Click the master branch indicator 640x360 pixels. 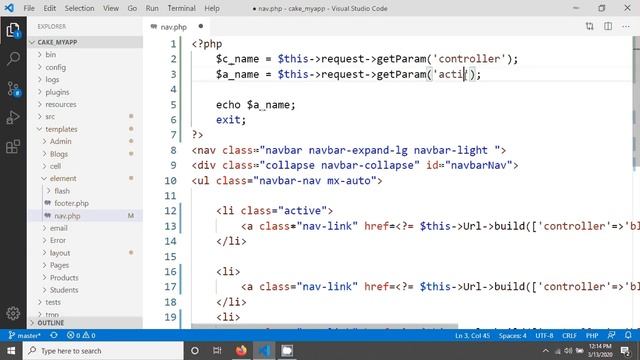point(24,335)
